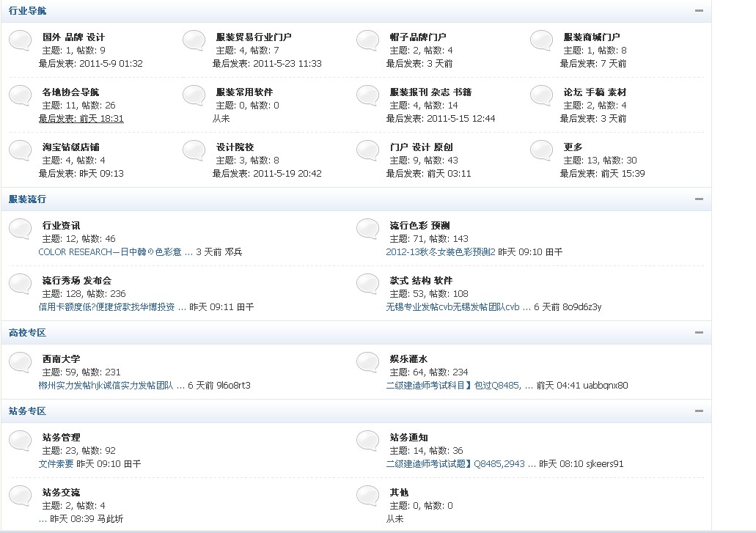Open the 流行色彩 预测 forum
Viewport: 756px width, 533px height.
tap(419, 226)
